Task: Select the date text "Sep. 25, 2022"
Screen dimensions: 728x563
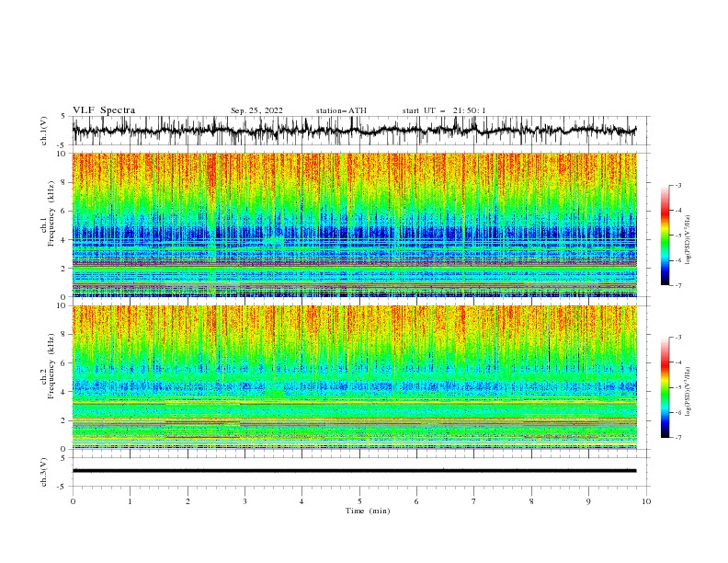Action: tap(256, 110)
